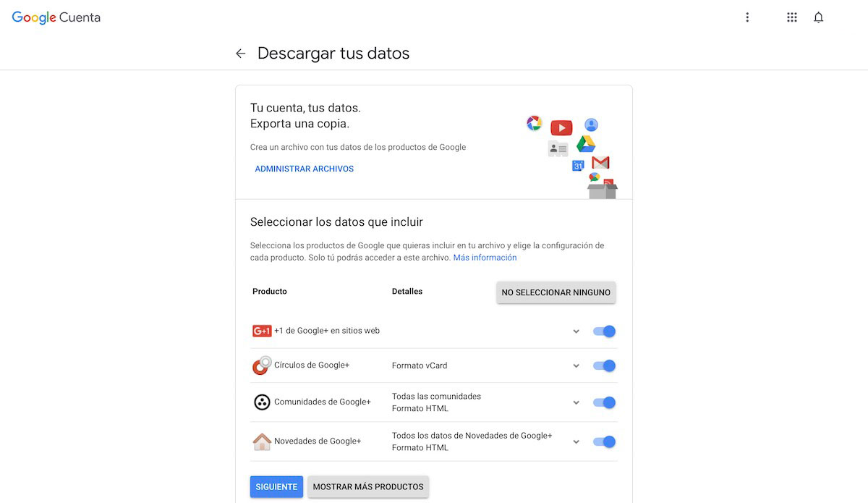Click the Formato vCard detail text
This screenshot has height=503, width=868.
point(420,365)
